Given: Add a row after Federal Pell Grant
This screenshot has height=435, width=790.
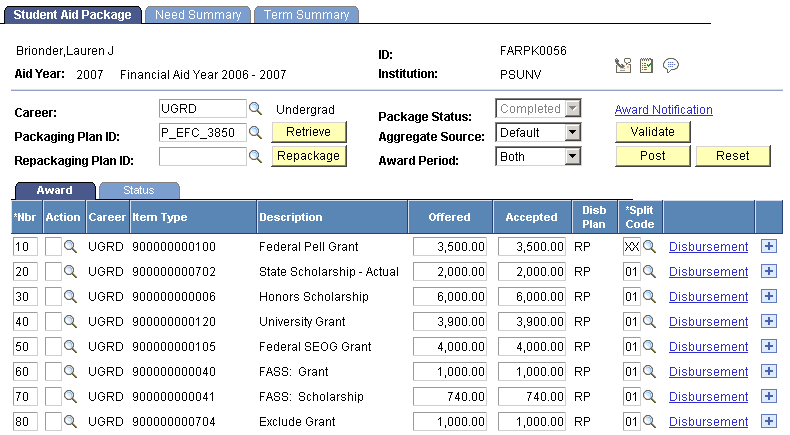Looking at the screenshot, I should point(768,246).
